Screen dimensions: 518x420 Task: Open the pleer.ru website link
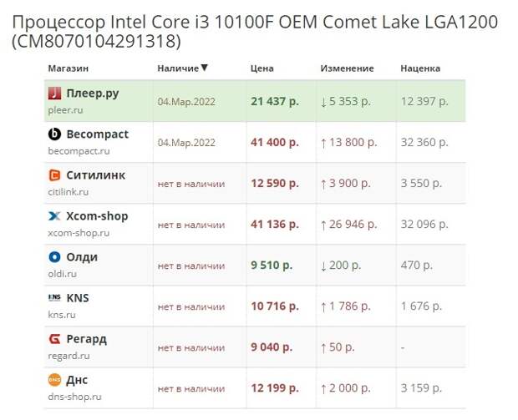tap(65, 110)
